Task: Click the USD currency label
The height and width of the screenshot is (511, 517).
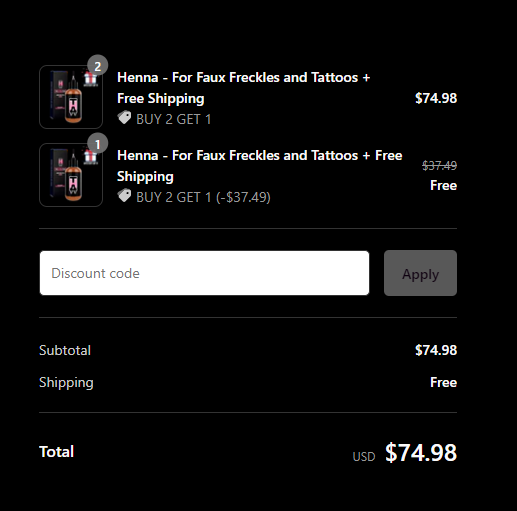Action: pyautogui.click(x=364, y=456)
